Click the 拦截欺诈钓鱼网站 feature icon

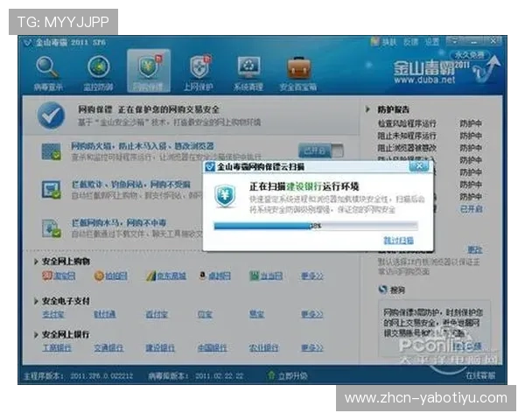[51, 190]
